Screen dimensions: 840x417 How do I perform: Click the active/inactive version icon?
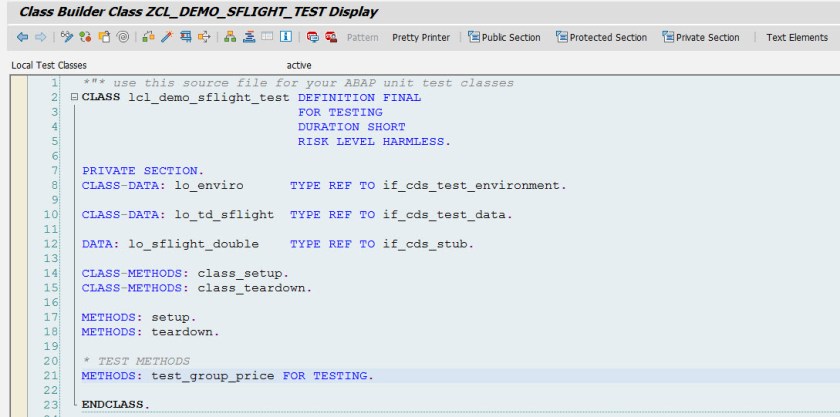pos(85,37)
